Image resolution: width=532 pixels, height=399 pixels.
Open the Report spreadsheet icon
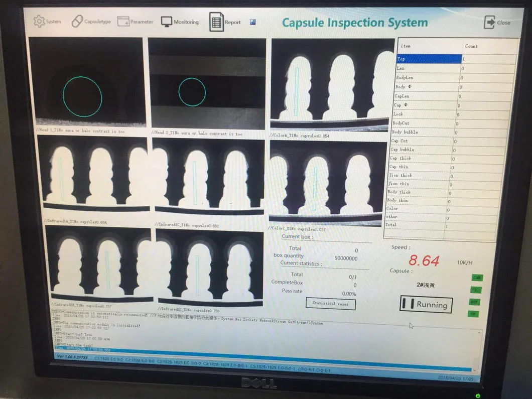[x=217, y=22]
